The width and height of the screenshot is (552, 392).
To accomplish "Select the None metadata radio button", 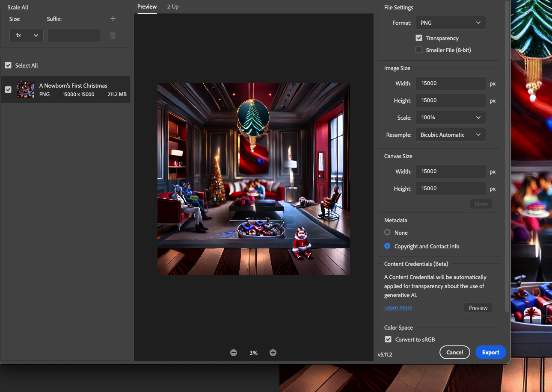I will (387, 233).
